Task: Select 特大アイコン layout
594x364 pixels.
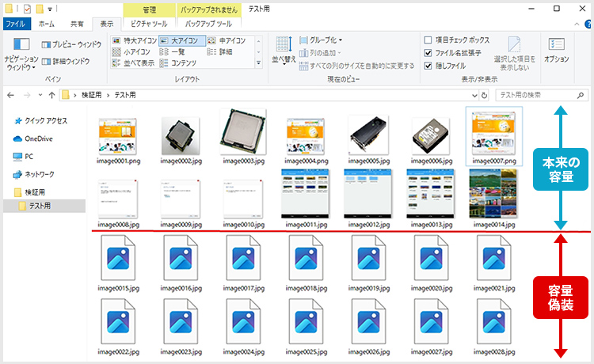Action: point(135,40)
